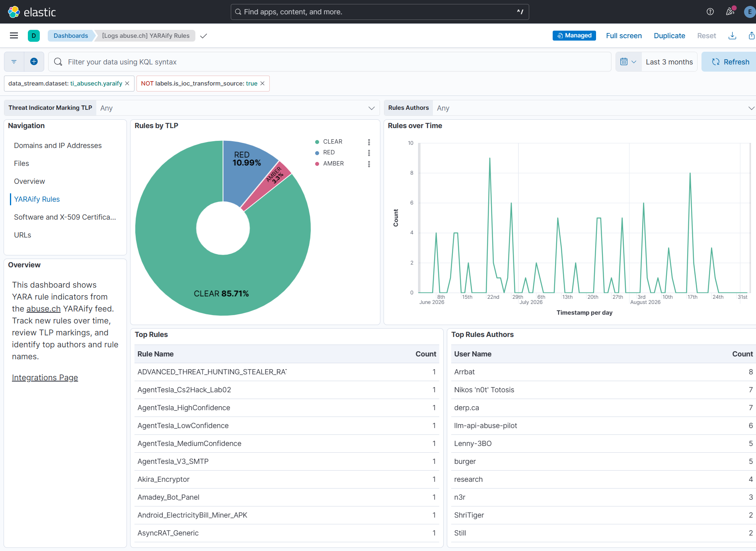This screenshot has height=551, width=756.
Task: Open Files navigation link
Action: coord(21,164)
